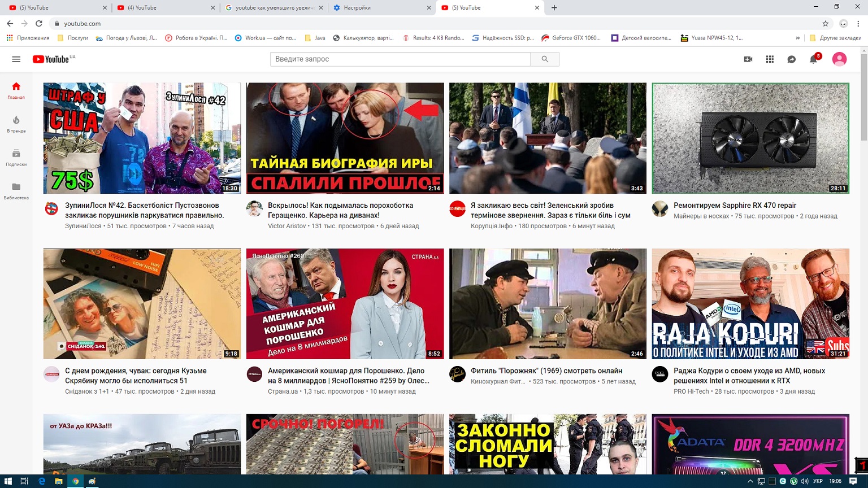This screenshot has height=488, width=868.
Task: Open the Сніданок з 1+1 channel name
Action: [87, 391]
